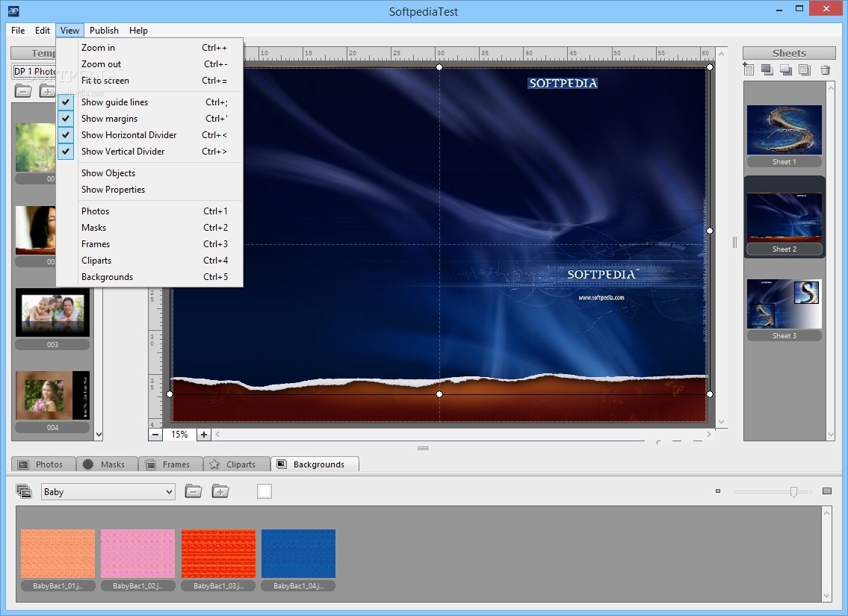Switch to the Cliparts tab

click(237, 464)
